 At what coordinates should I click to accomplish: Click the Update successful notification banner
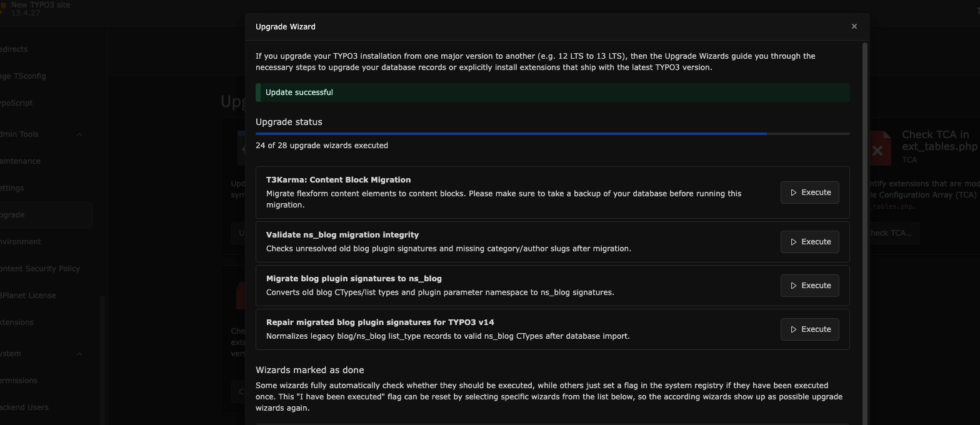tap(552, 92)
